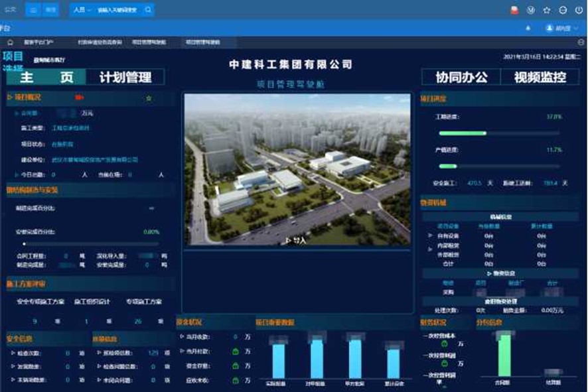Viewport: 588px width, 392px height.
Task: Click the search input field in top bar
Action: click(118, 10)
